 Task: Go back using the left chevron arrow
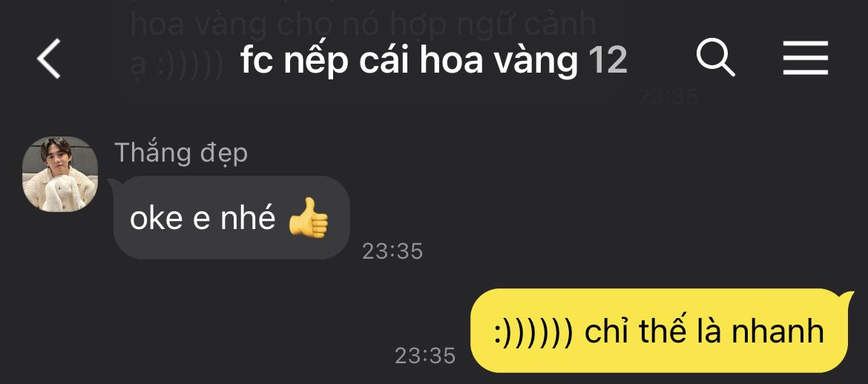(x=49, y=59)
